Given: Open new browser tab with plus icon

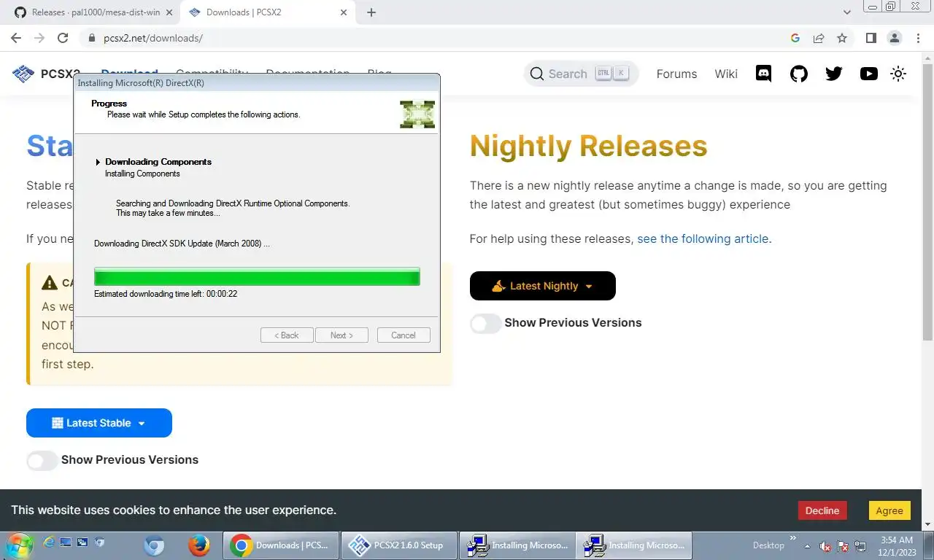Looking at the screenshot, I should tap(371, 12).
